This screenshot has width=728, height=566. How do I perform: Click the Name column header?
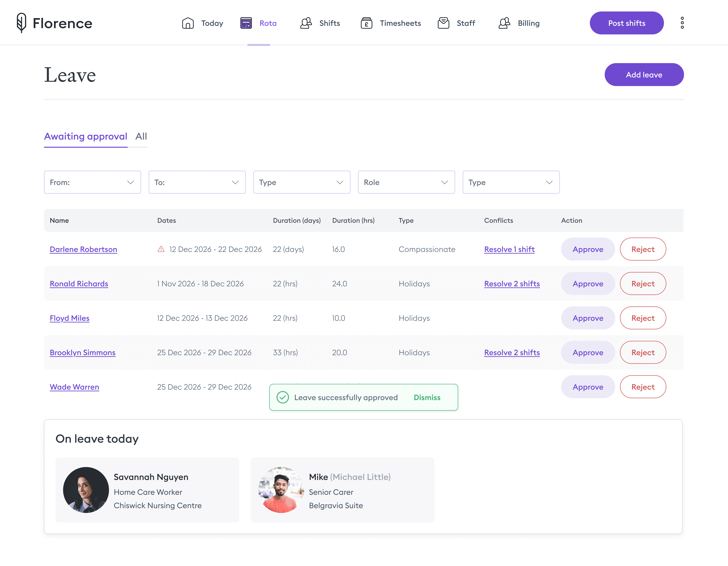point(59,220)
